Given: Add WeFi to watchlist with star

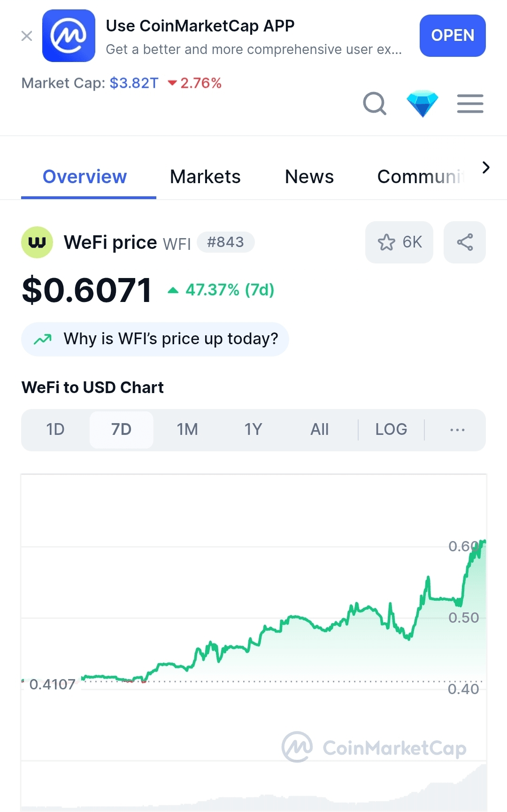Looking at the screenshot, I should pos(399,242).
